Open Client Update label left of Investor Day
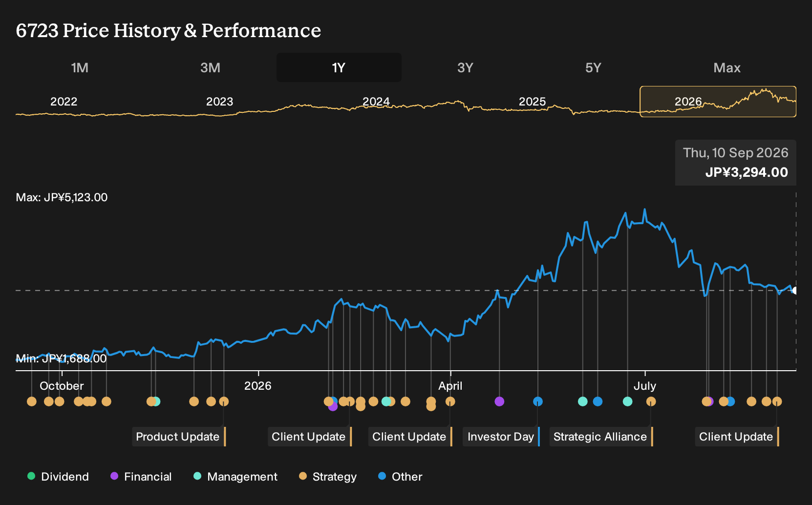This screenshot has width=812, height=505. click(x=410, y=437)
